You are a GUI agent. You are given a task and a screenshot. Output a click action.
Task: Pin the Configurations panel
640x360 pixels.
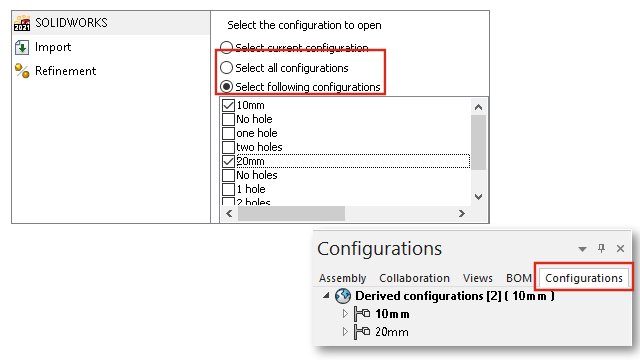click(601, 248)
